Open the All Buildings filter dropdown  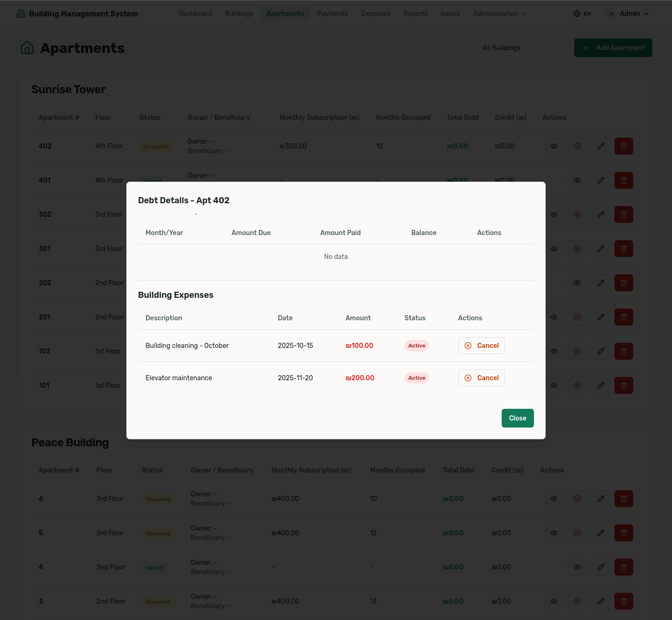[523, 48]
